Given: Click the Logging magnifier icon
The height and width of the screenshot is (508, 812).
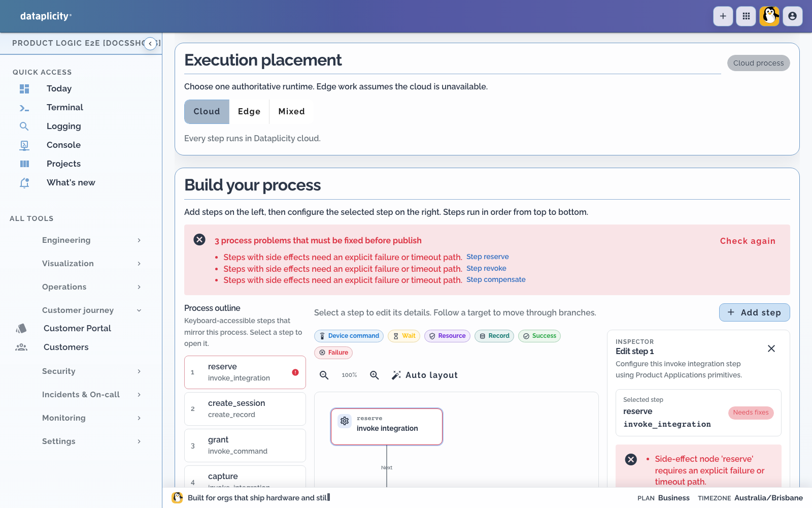Looking at the screenshot, I should 24,126.
